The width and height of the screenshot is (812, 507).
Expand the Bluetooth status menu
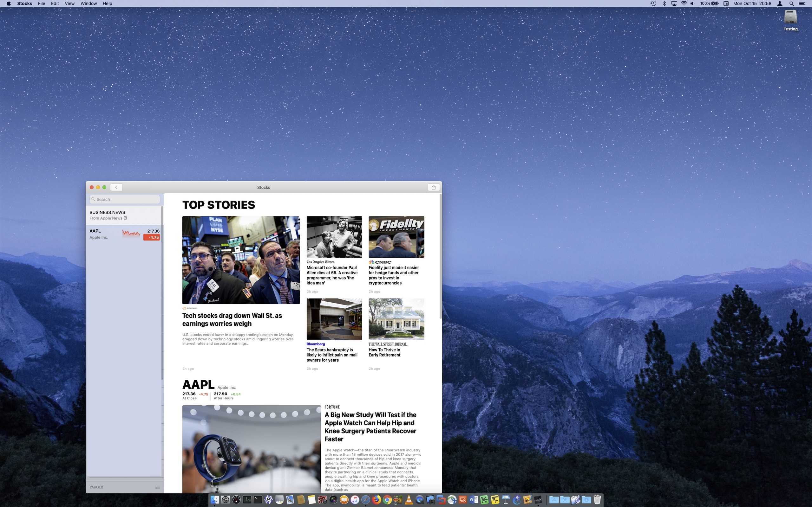[664, 3]
